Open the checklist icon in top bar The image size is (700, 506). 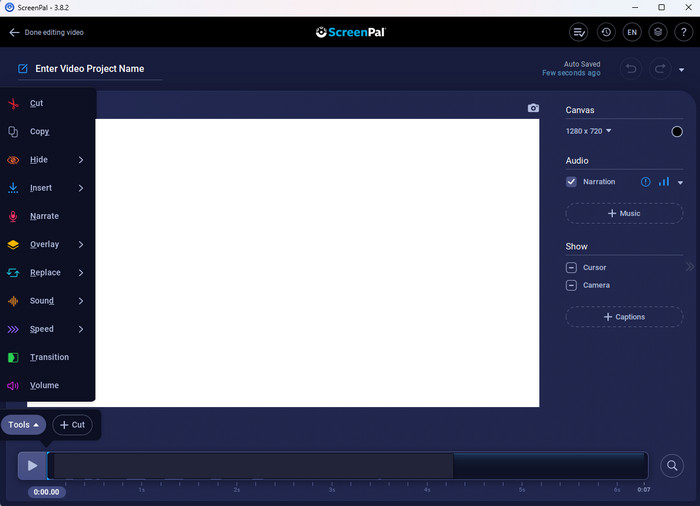[579, 32]
